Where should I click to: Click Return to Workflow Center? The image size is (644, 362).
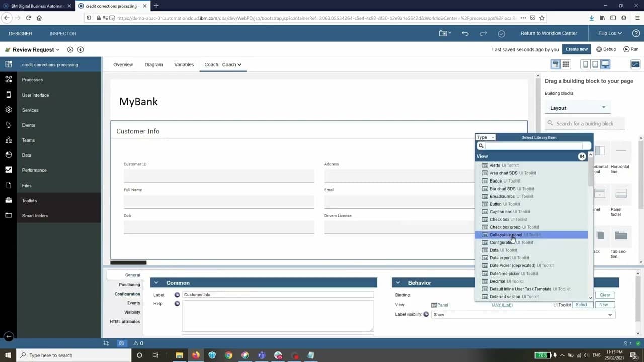point(548,33)
